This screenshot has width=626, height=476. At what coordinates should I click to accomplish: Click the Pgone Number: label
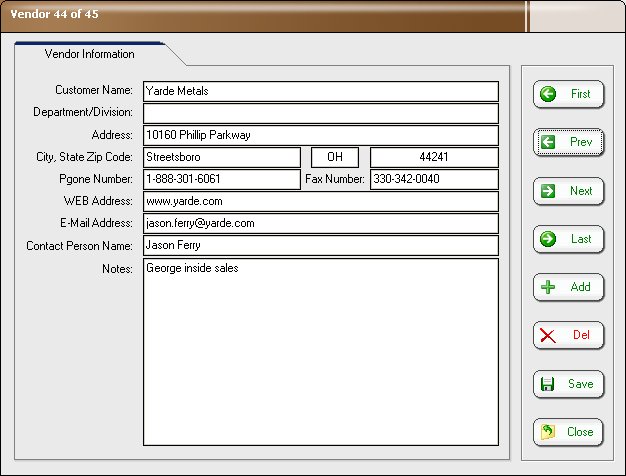tap(96, 179)
